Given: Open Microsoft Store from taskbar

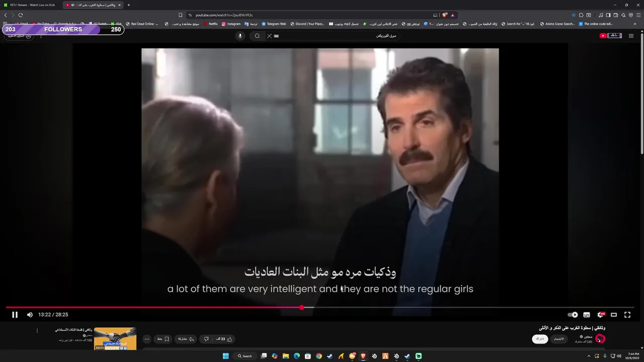Looking at the screenshot, I should (x=308, y=356).
